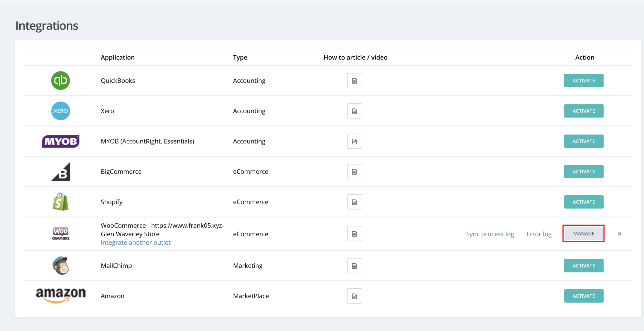
Task: Activate the MailChimp integration
Action: 584,266
